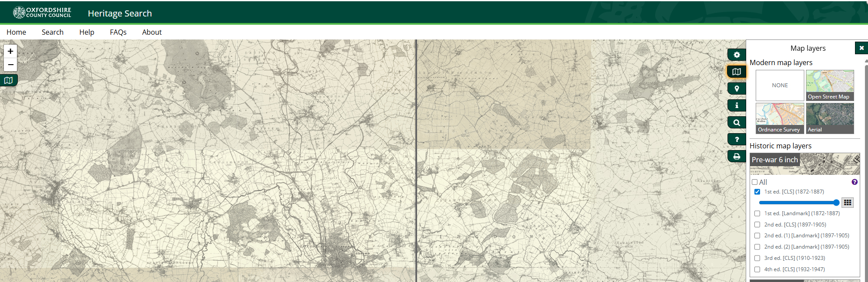The width and height of the screenshot is (868, 282).
Task: Select the map layers toolbar button
Action: click(737, 72)
